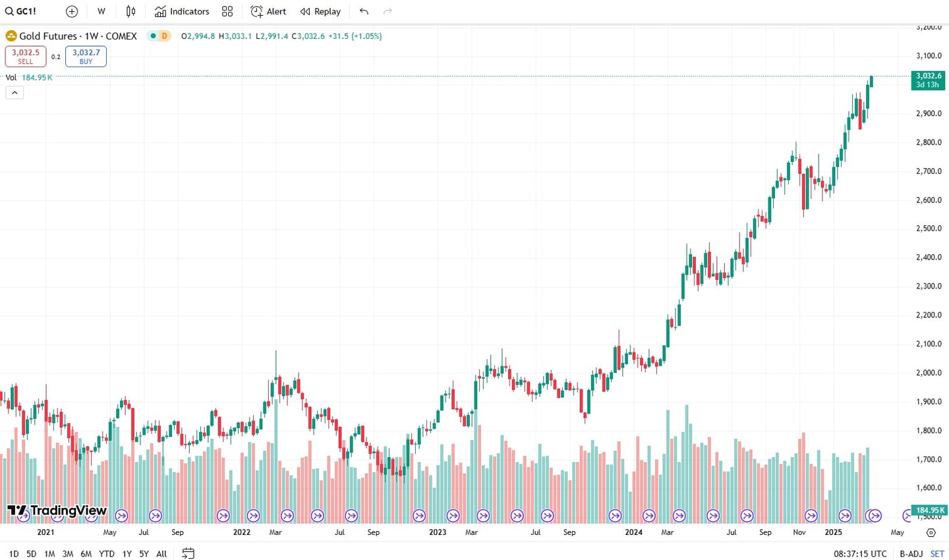Switch to the YTD time range

point(106,554)
